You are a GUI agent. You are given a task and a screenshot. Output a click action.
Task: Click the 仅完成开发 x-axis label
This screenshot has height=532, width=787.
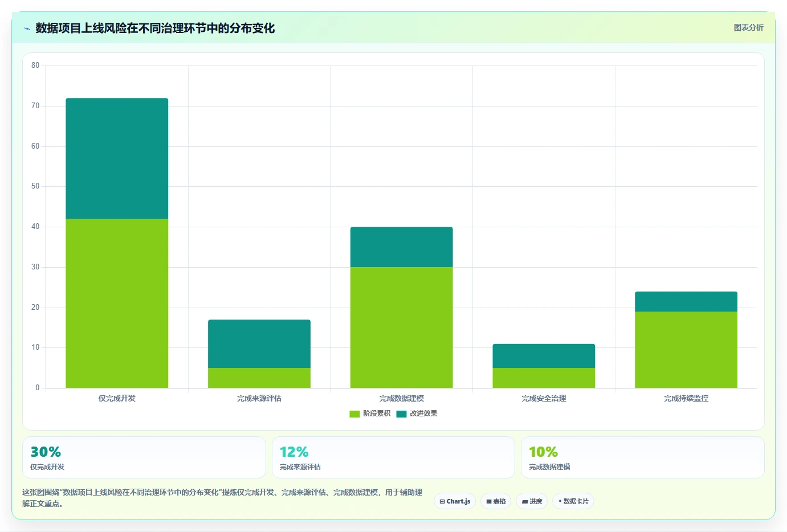[117, 398]
